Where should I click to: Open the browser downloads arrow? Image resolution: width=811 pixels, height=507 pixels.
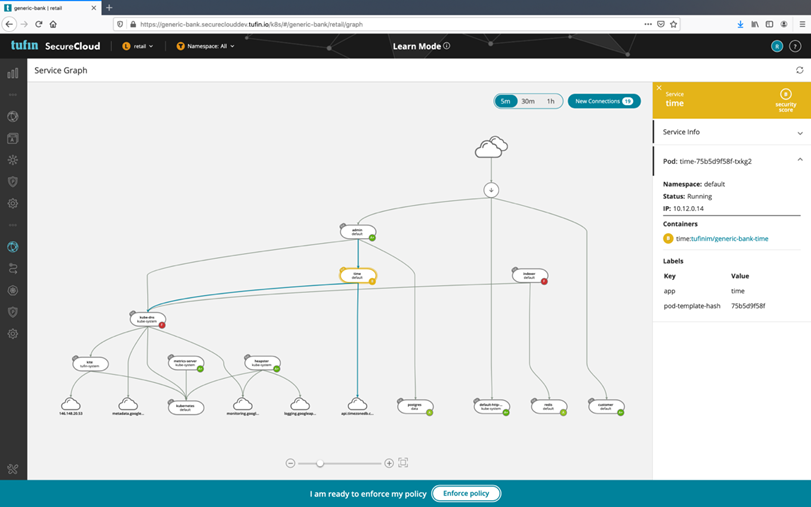[x=740, y=24]
